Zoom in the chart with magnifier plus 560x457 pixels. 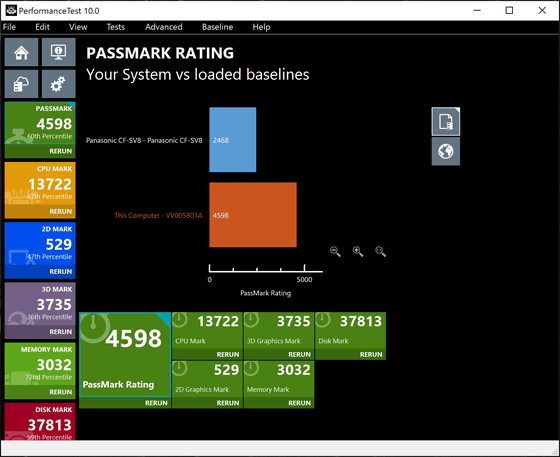[x=358, y=251]
